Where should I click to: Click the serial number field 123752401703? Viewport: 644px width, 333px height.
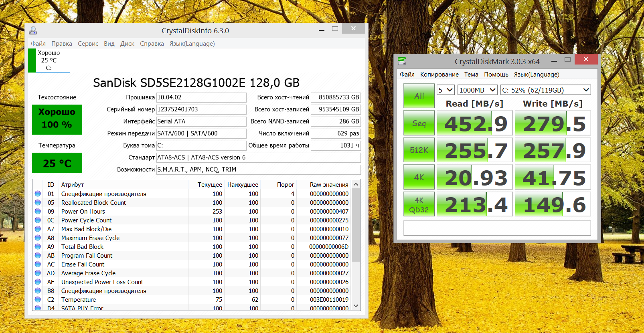pos(201,109)
